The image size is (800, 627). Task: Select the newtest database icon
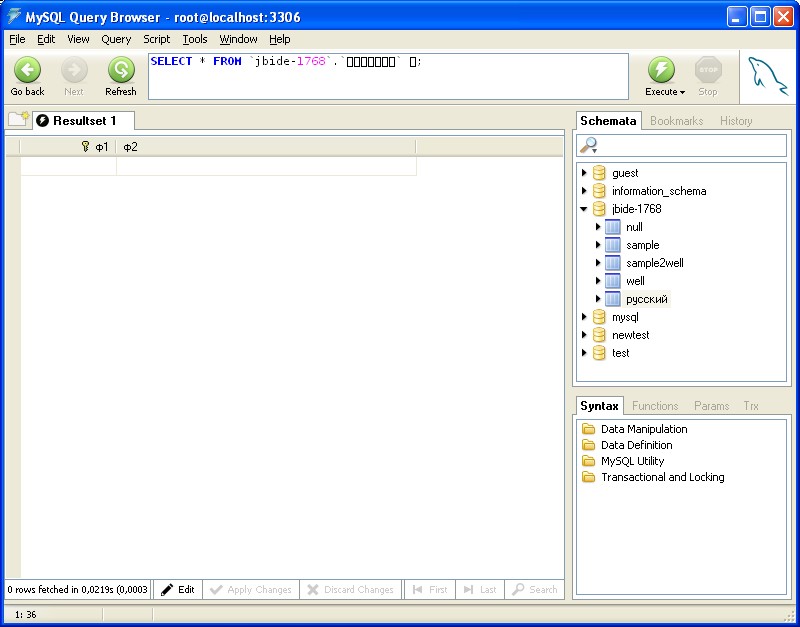(x=599, y=335)
